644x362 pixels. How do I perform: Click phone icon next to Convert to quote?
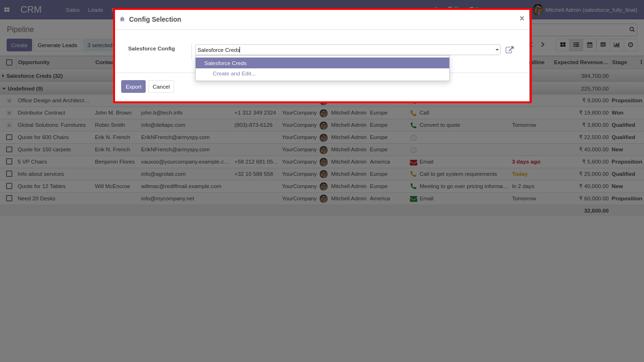tap(413, 125)
